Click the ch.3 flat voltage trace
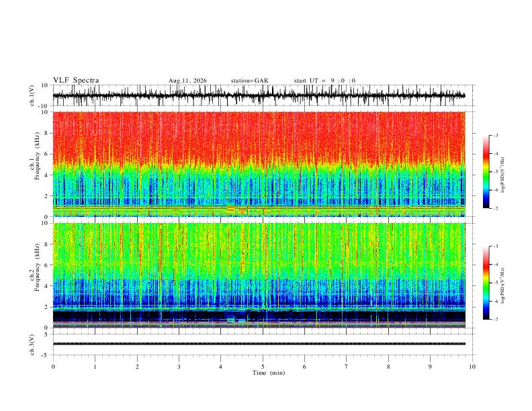This screenshot has height=411, width=532. (x=259, y=344)
